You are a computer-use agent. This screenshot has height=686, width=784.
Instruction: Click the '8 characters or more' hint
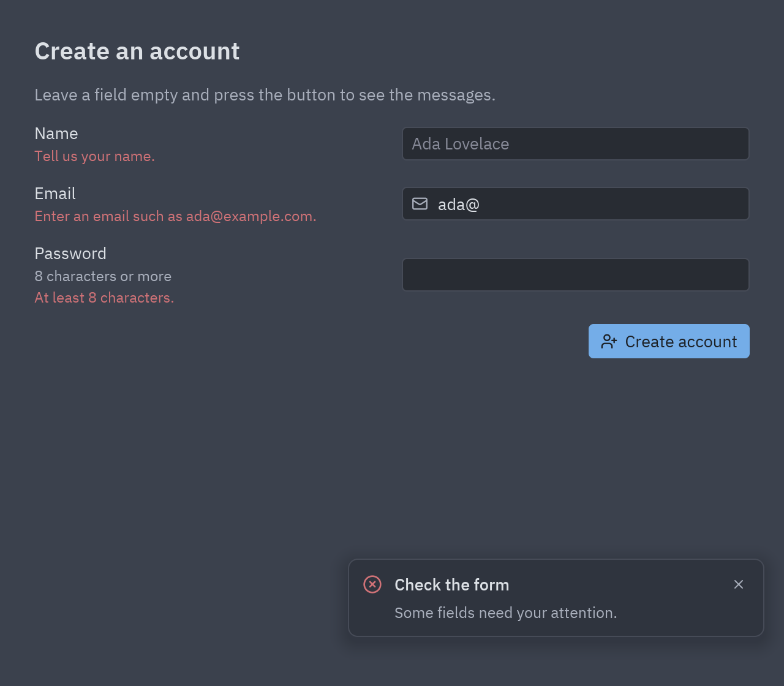point(103,276)
